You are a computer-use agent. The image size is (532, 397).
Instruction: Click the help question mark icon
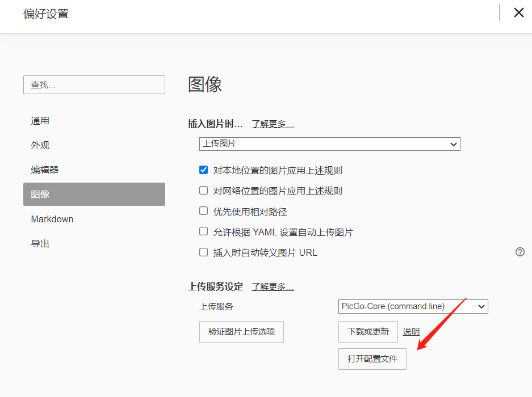pos(520,252)
